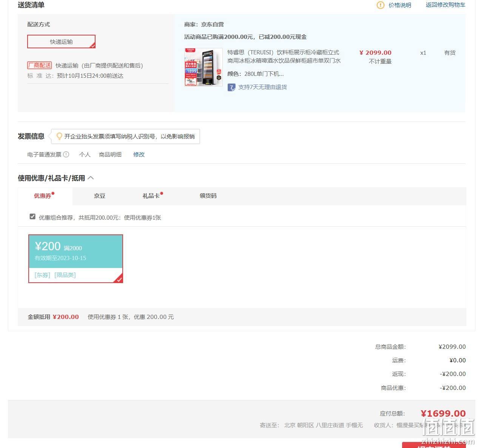This screenshot has height=448, width=478.
Task: Click the 商品优惠 -¥200.00 value
Action: pyautogui.click(x=453, y=388)
